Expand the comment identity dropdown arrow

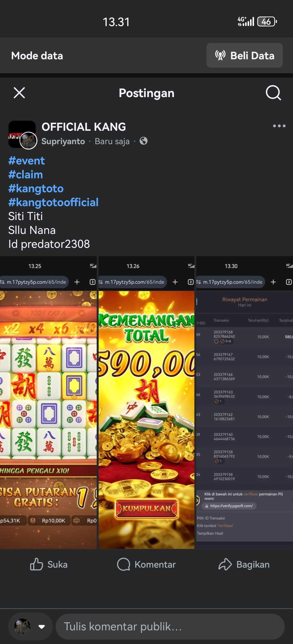coord(42,626)
